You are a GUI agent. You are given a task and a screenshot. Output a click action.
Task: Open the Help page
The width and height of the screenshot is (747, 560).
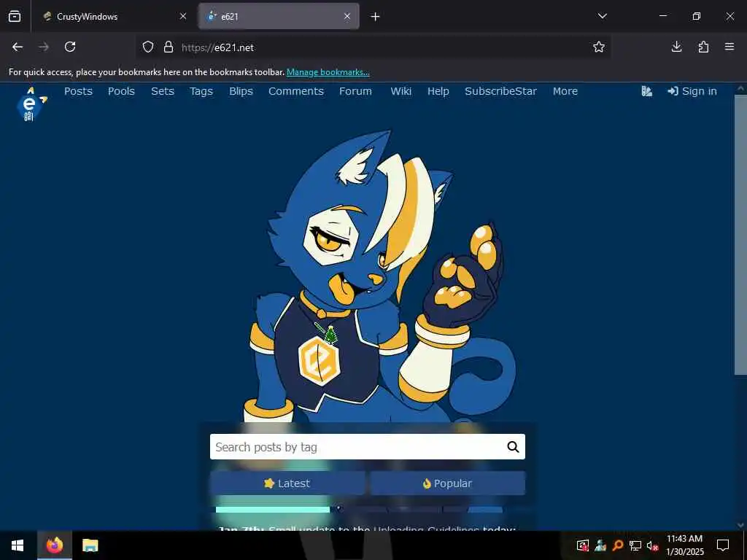click(x=438, y=91)
